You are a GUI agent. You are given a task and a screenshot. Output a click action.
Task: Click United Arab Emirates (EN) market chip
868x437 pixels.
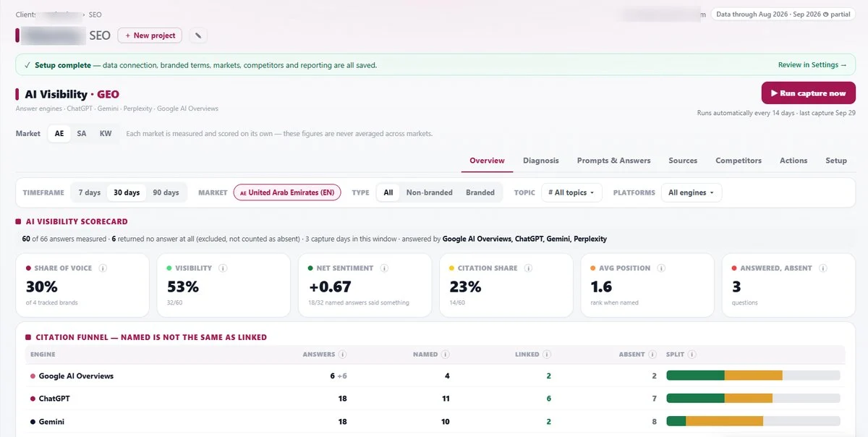287,192
